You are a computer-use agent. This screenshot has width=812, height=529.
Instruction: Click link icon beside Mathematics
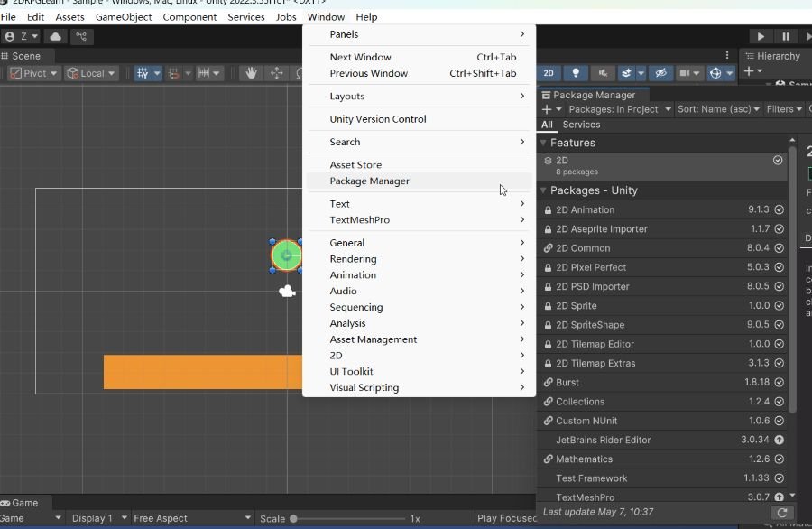[x=548, y=459]
